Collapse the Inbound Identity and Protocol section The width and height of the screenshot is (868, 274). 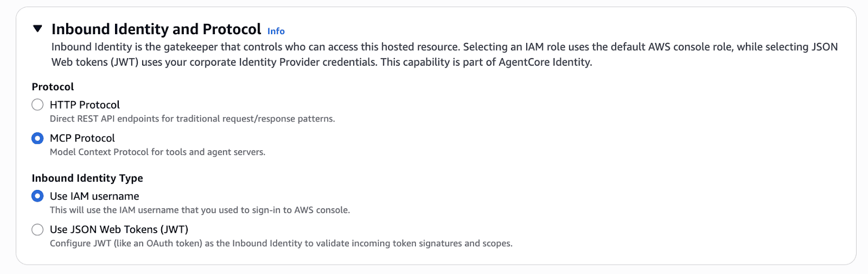point(37,29)
